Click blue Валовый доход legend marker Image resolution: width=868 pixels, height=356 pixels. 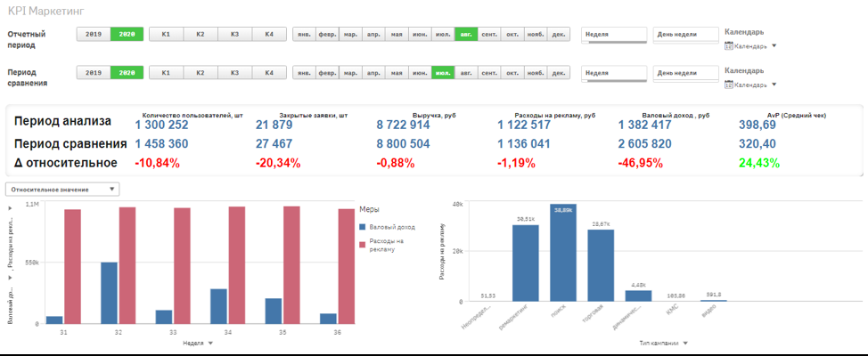point(362,227)
